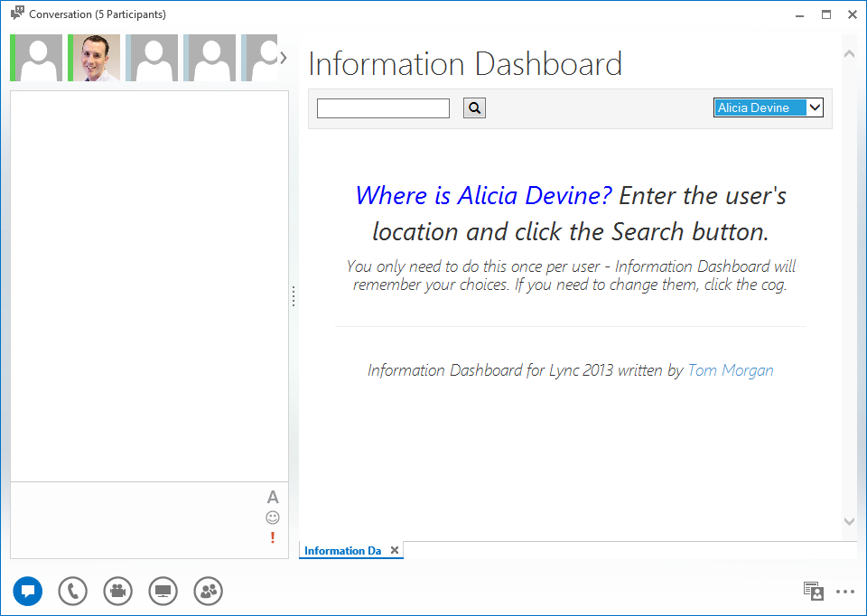Select the partially hidden fifth avatar
This screenshot has width=867, height=616.
click(x=259, y=58)
